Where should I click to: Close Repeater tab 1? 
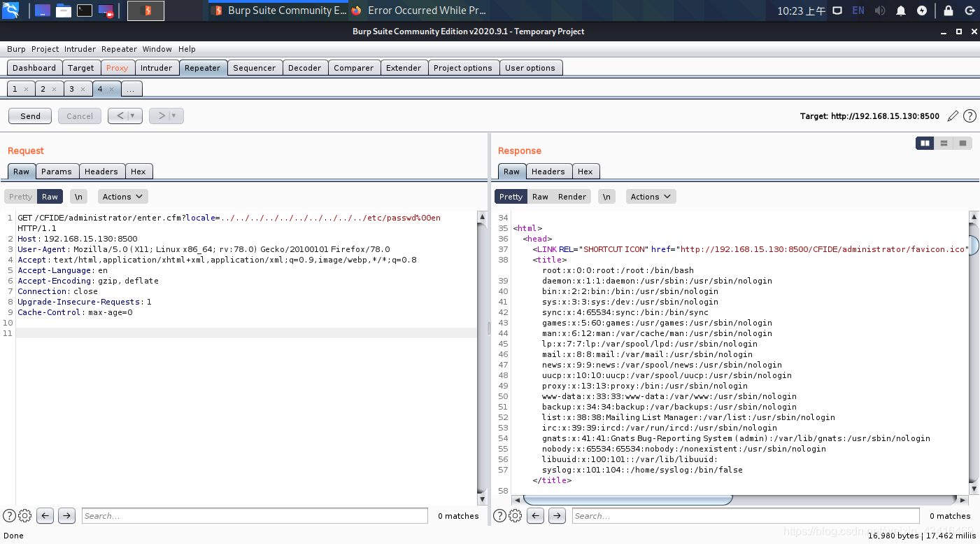(26, 90)
